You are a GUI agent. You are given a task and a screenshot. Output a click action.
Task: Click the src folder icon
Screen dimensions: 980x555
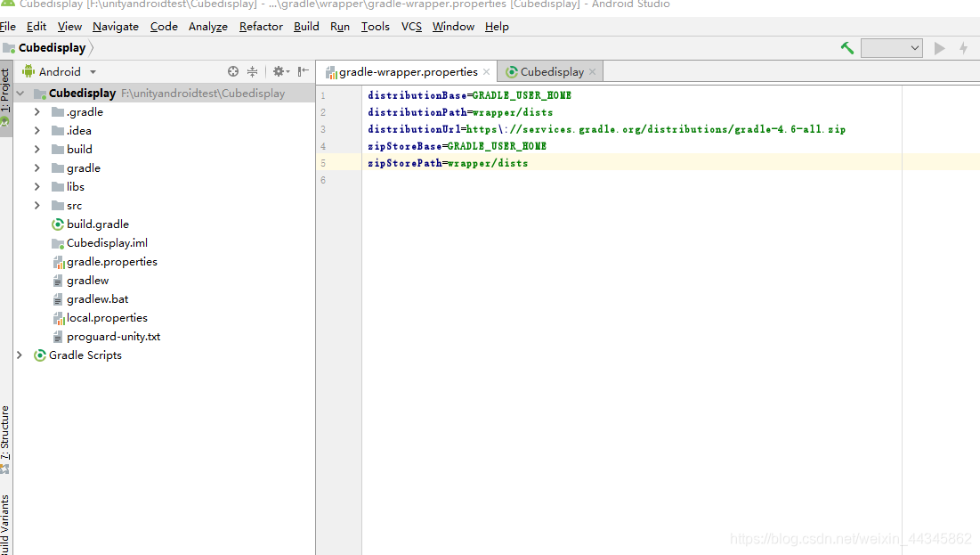(x=58, y=205)
